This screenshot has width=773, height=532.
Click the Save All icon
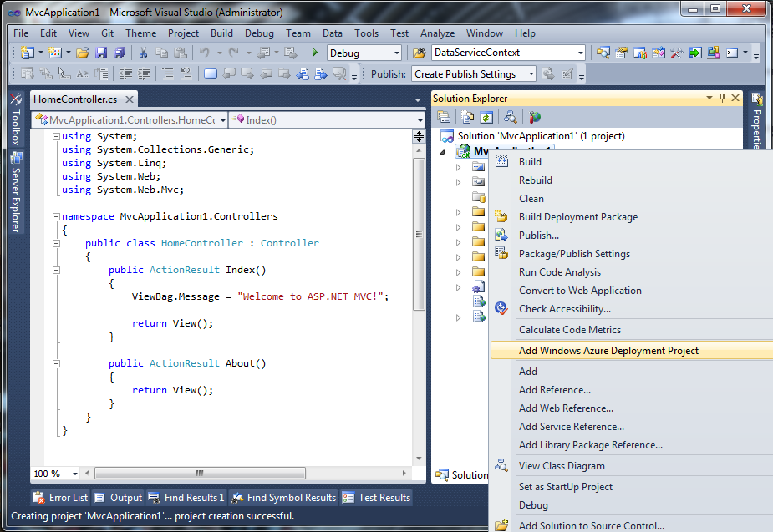pos(120,53)
